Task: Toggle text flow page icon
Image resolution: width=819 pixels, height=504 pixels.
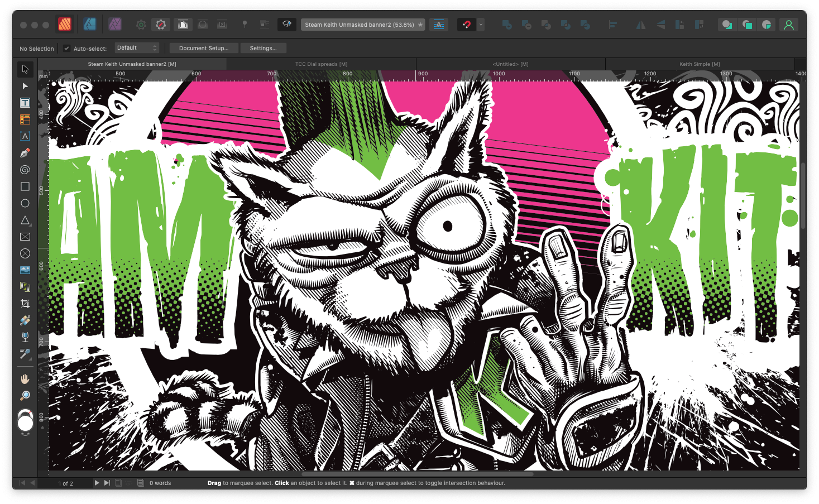Action: [183, 25]
